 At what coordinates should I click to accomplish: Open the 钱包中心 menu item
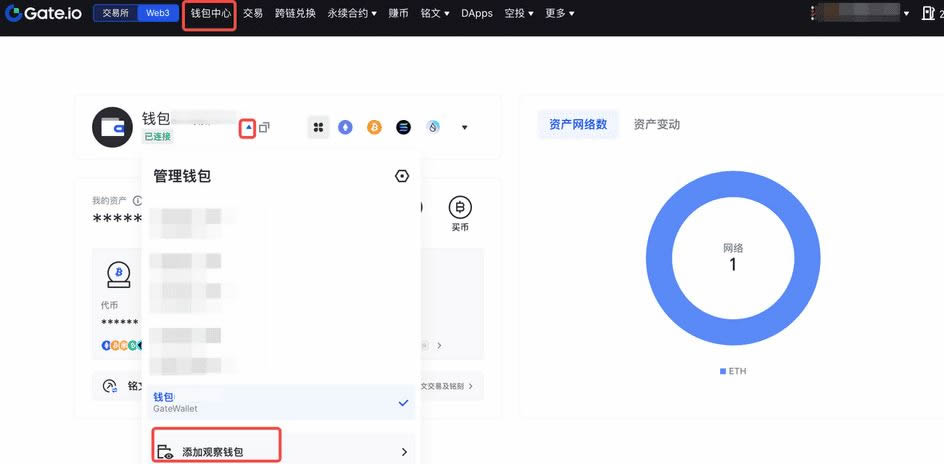click(x=210, y=14)
